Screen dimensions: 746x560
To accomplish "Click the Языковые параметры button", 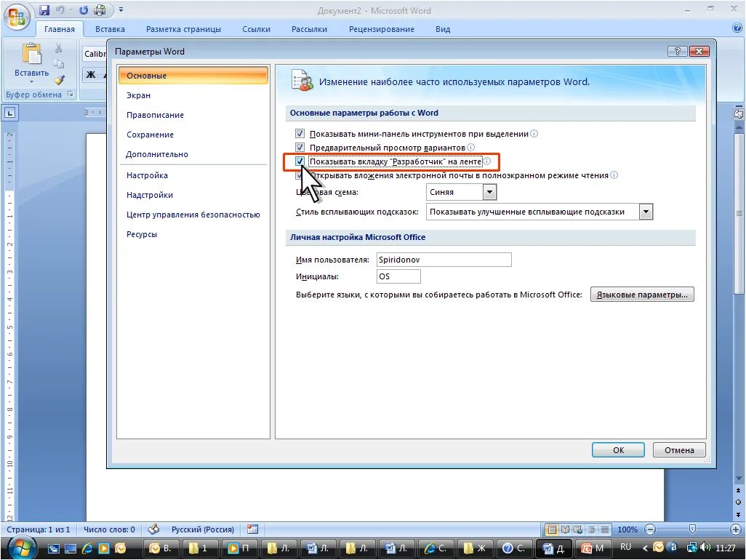I will click(642, 295).
